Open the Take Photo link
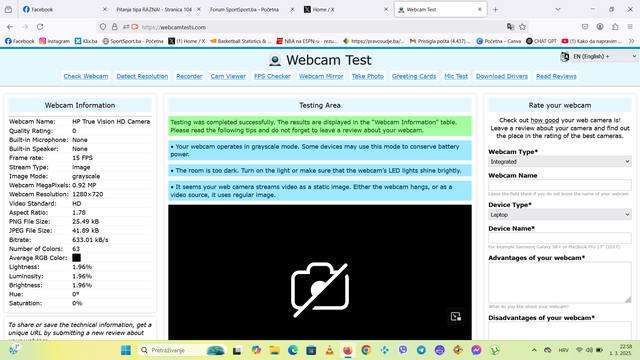 click(368, 76)
